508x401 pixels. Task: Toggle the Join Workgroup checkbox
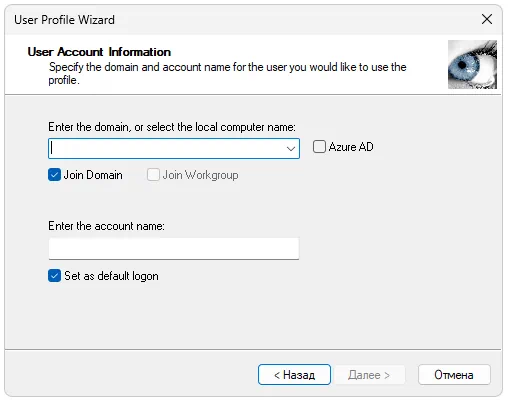click(x=153, y=175)
